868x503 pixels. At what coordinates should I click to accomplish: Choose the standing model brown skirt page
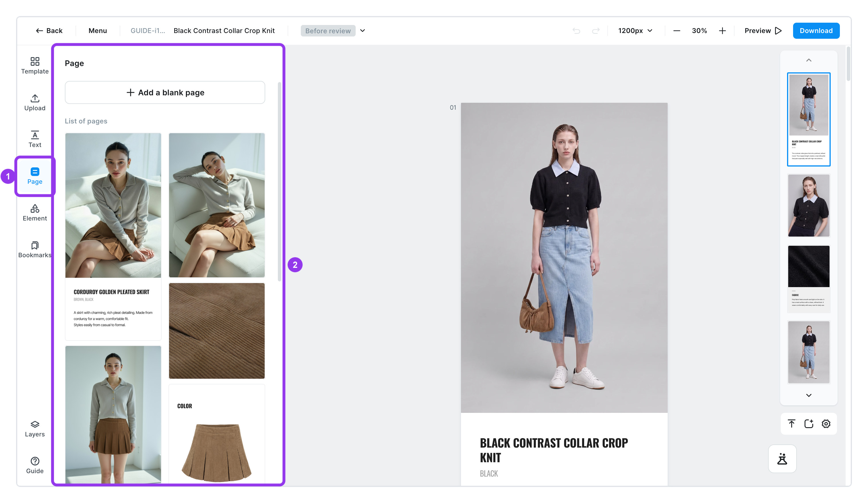click(113, 415)
